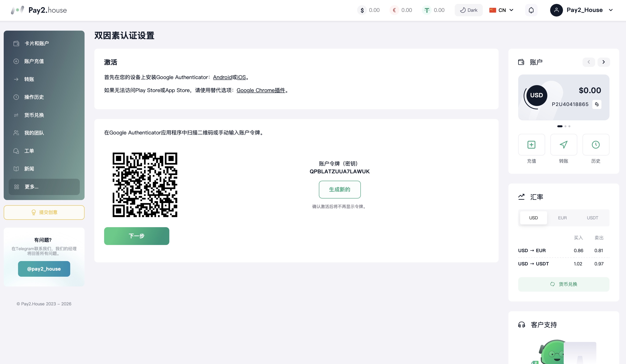Image resolution: width=626 pixels, height=364 pixels.
Task: Click the Tether USDT balance icon
Action: 427,10
